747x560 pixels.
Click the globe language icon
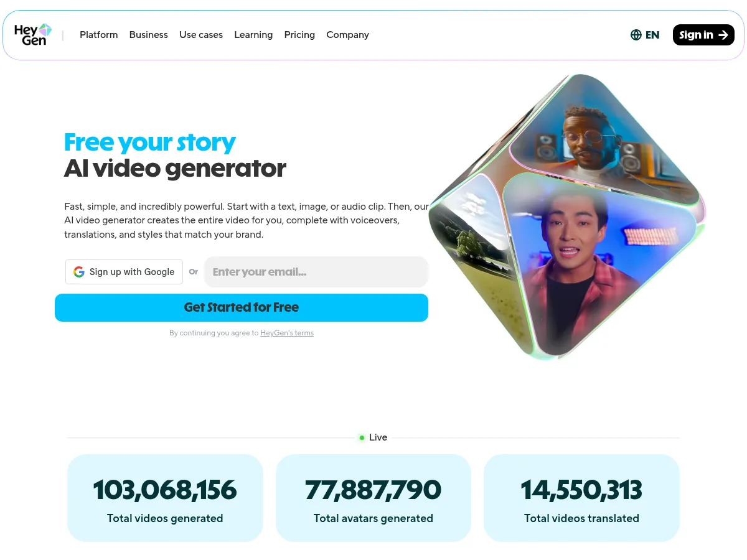(636, 35)
